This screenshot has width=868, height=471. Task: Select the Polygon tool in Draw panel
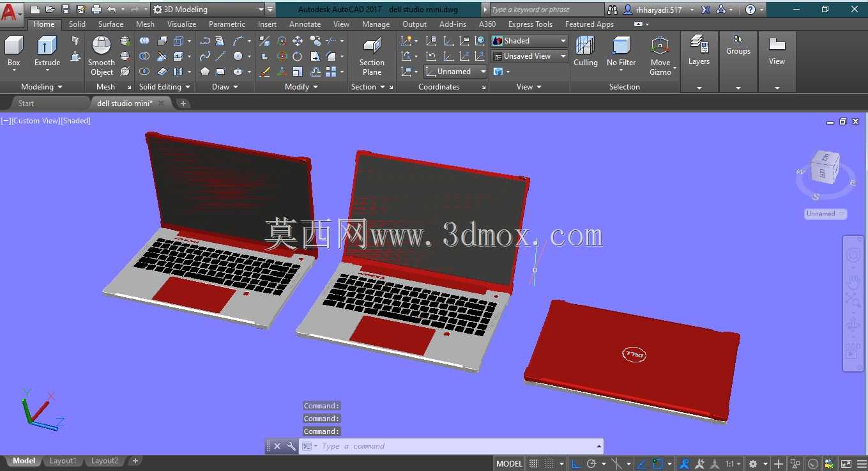point(205,72)
